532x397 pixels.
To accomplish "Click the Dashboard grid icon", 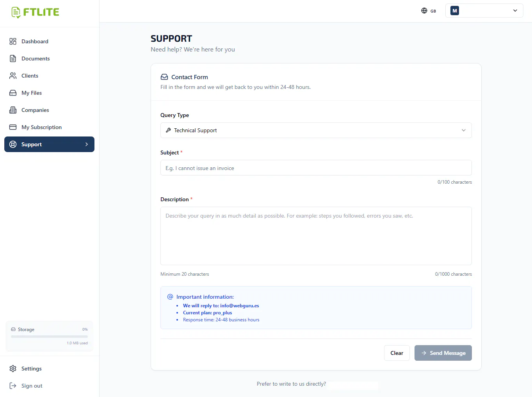I will click(13, 41).
